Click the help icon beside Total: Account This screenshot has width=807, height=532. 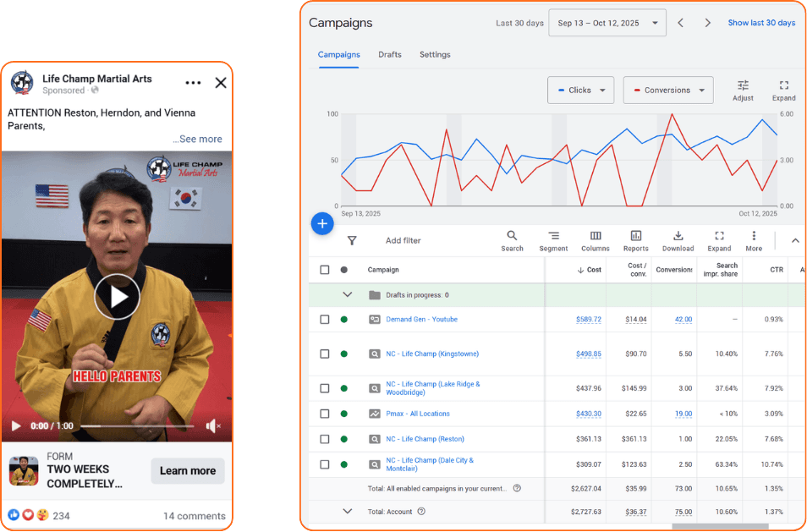pos(421,512)
